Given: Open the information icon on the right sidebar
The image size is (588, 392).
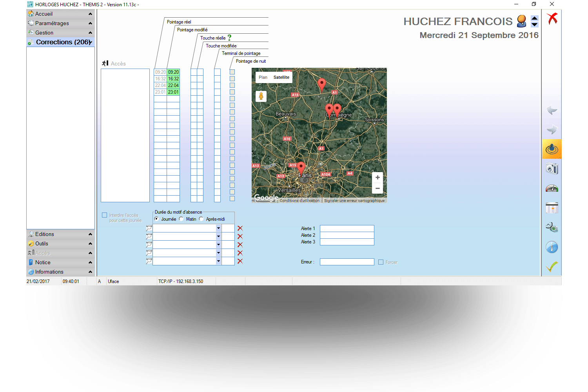Looking at the screenshot, I should click(x=552, y=247).
